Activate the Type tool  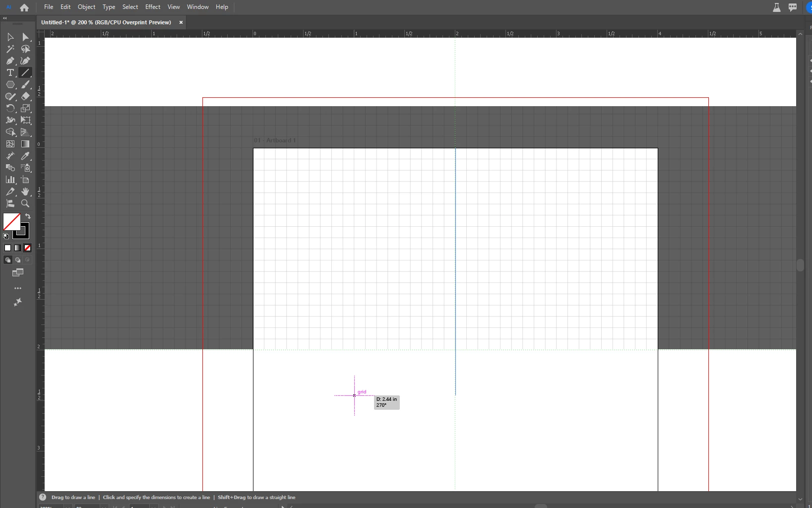(x=10, y=73)
